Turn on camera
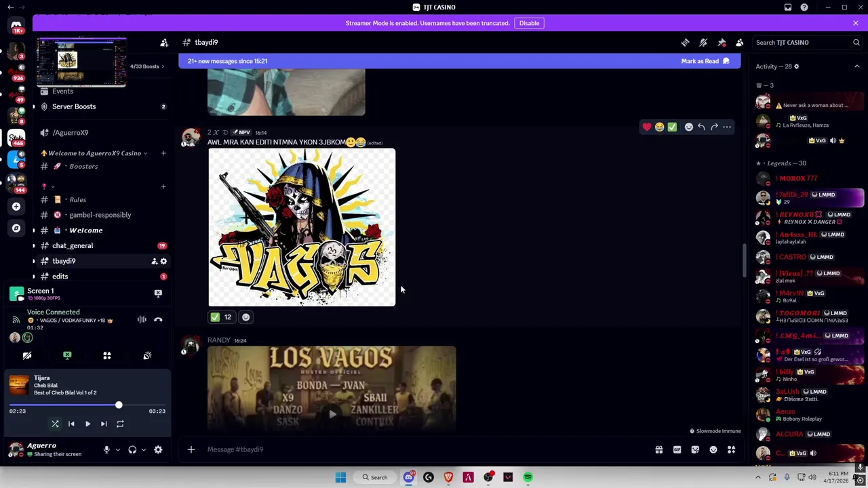This screenshot has width=868, height=488. (27, 356)
